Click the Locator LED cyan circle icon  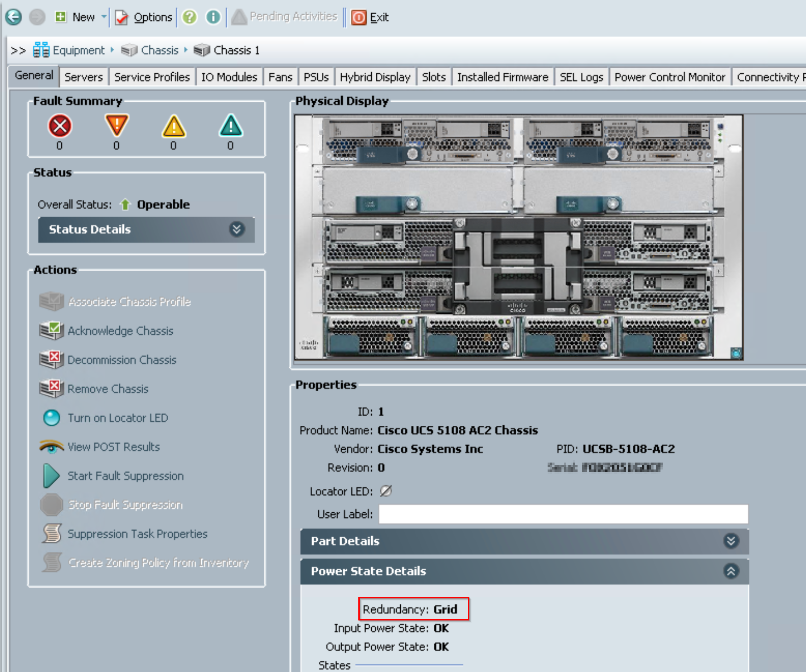pyautogui.click(x=51, y=418)
